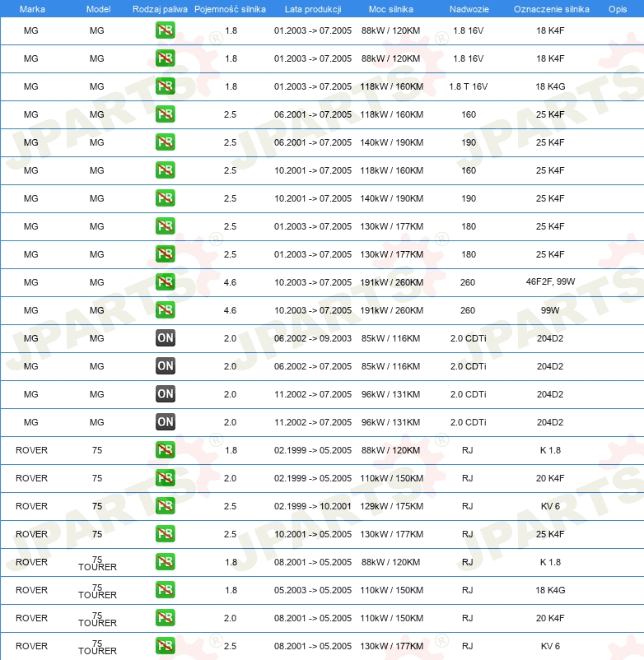Click petrol icon in MG 10.2001 160KM row
644x660 pixels.
coord(165,170)
